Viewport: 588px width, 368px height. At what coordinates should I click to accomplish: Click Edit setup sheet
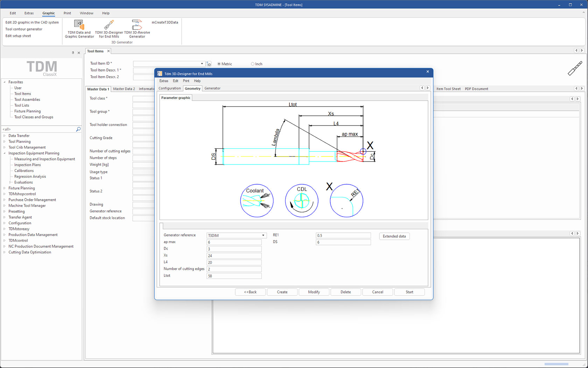(18, 36)
